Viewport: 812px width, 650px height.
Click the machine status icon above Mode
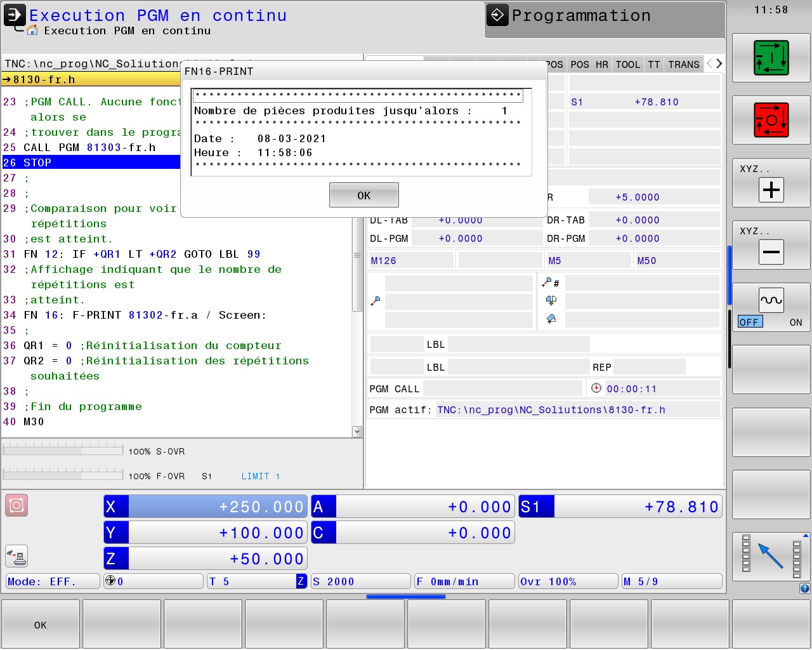click(16, 556)
